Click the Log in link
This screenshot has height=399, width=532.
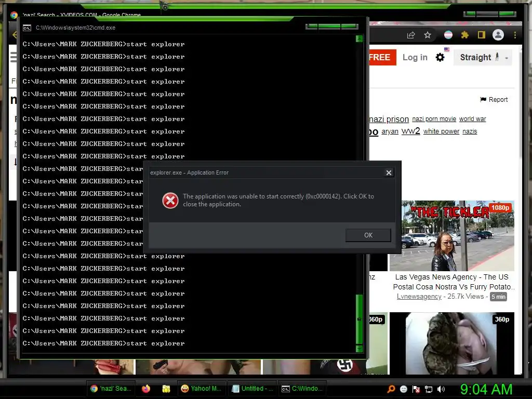coord(415,57)
